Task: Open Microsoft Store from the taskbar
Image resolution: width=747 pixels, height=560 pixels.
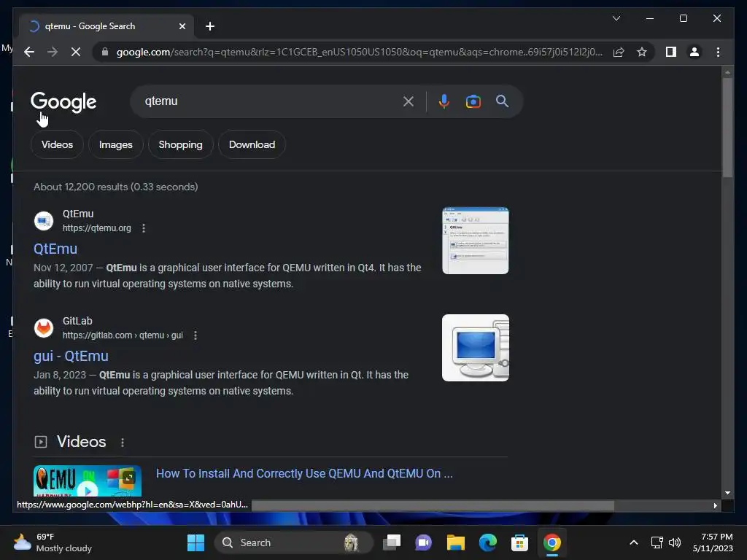Action: 519,542
